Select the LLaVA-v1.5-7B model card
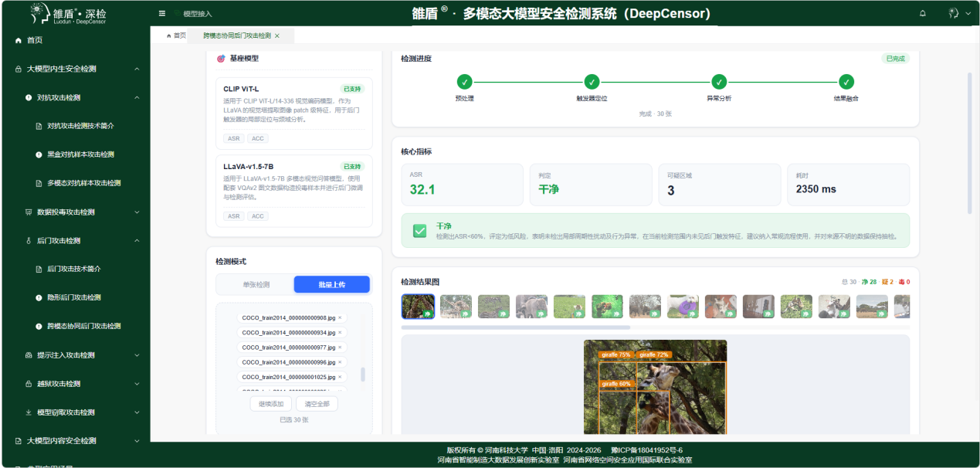The image size is (980, 468). pyautogui.click(x=294, y=191)
